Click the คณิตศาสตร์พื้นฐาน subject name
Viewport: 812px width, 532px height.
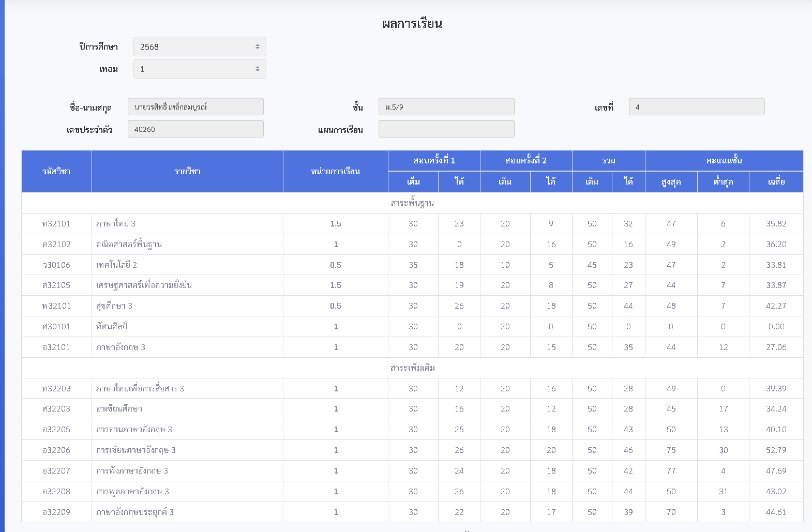[x=129, y=245]
